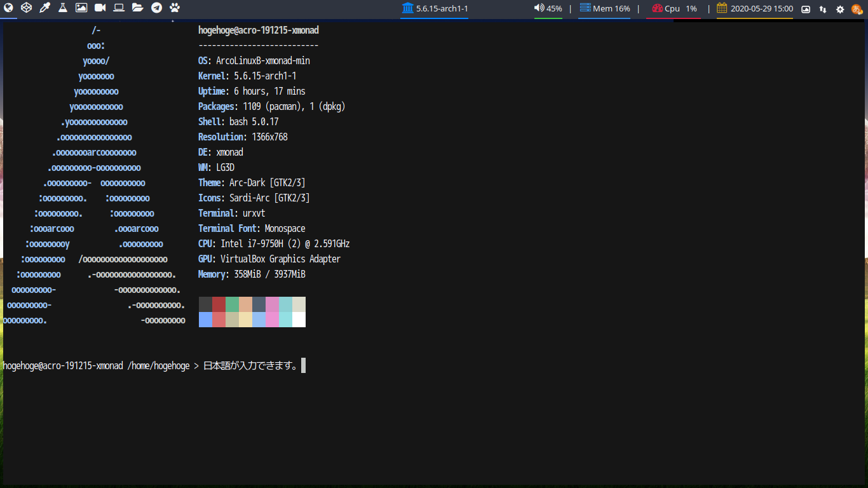The width and height of the screenshot is (868, 488).
Task: Switch to the video camera workspace icon
Action: tap(100, 8)
